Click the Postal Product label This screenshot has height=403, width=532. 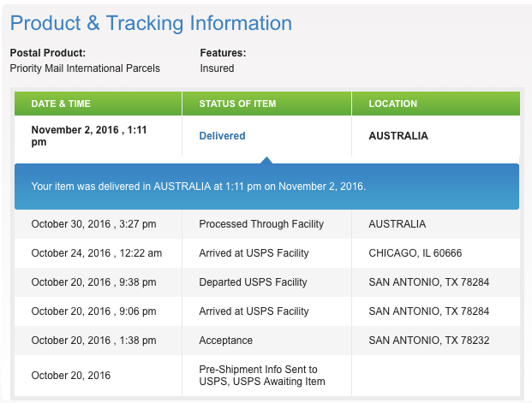point(48,53)
